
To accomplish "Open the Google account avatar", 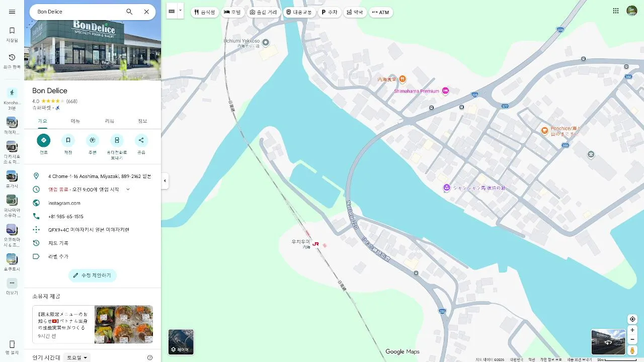I will coord(632,11).
